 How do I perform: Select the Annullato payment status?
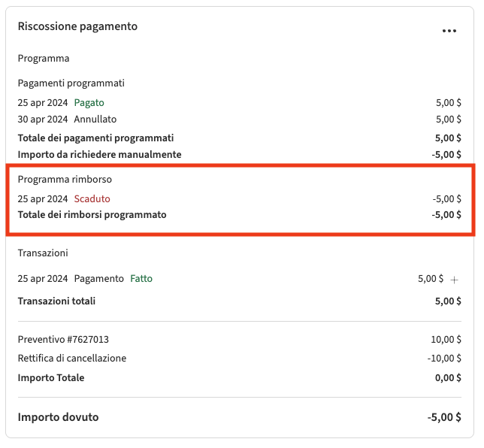(x=95, y=119)
